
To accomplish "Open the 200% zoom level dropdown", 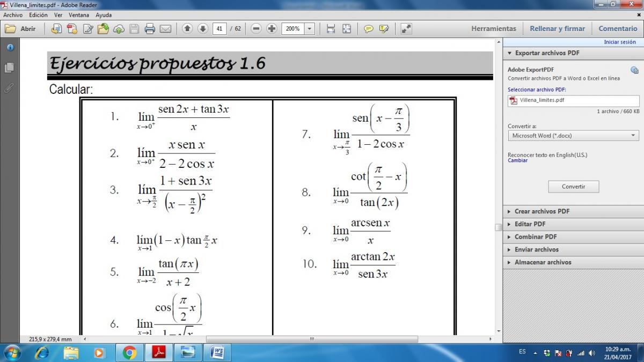I will [x=310, y=29].
